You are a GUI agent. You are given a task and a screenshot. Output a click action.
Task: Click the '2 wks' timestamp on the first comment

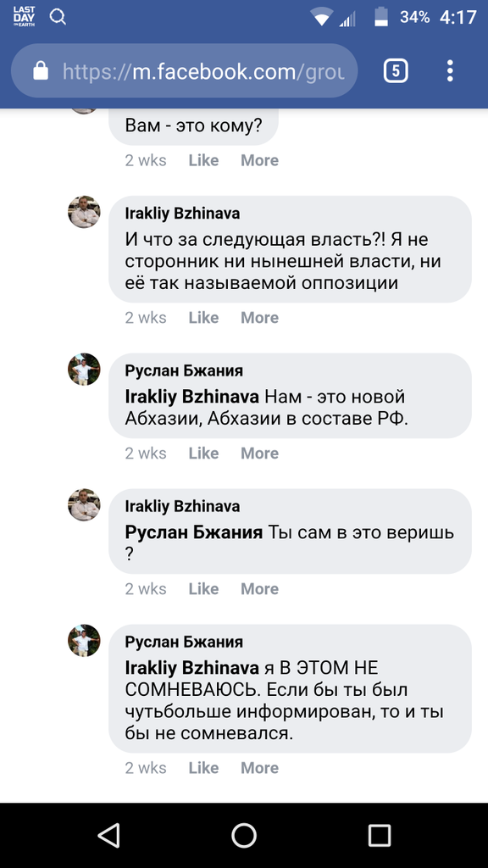coord(146,159)
